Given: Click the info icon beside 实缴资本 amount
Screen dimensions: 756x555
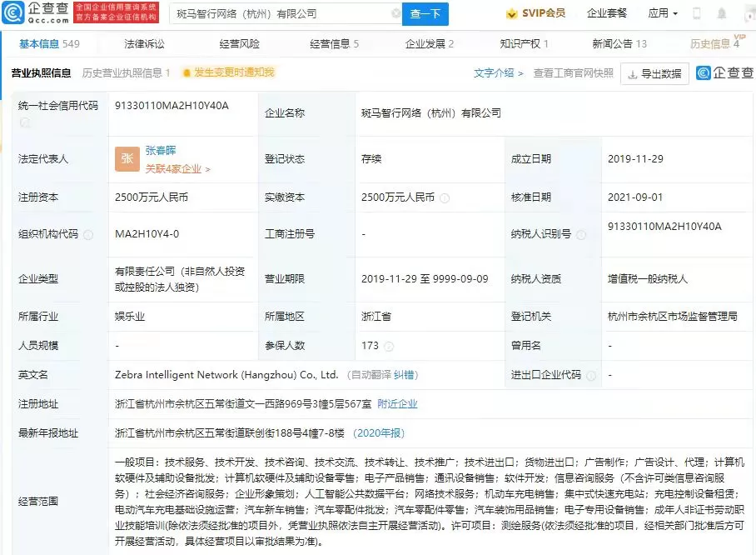Looking at the screenshot, I should (x=445, y=198).
